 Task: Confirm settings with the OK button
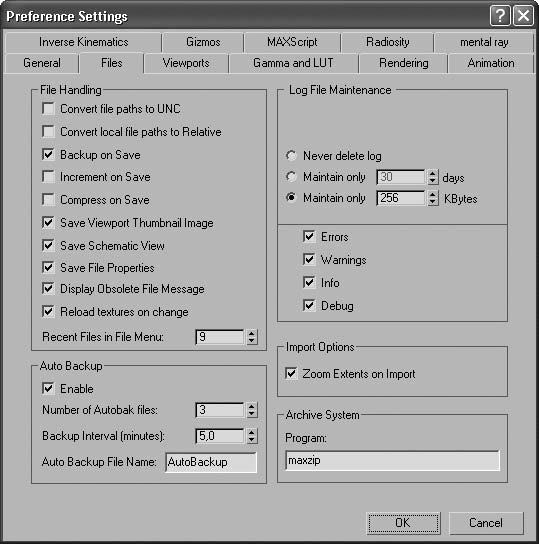click(403, 523)
